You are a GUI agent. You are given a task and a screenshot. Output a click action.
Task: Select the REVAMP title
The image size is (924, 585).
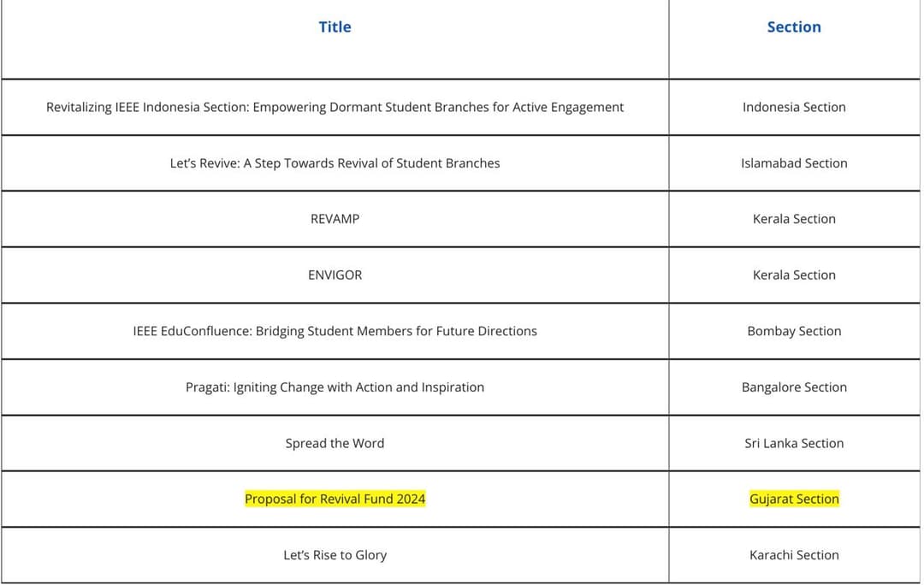[335, 219]
